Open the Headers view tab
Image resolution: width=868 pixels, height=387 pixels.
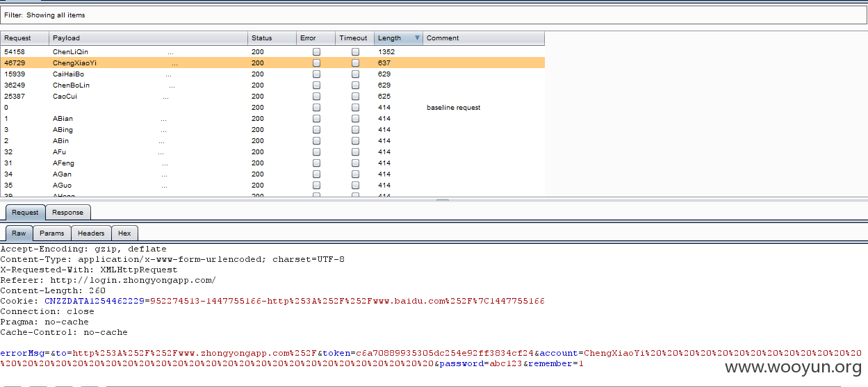[91, 233]
